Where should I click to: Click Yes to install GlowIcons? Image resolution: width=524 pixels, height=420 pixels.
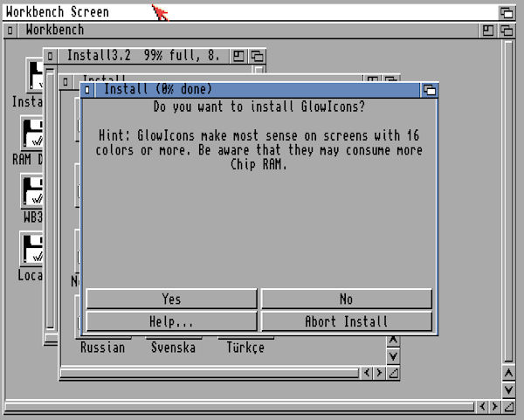(x=171, y=300)
